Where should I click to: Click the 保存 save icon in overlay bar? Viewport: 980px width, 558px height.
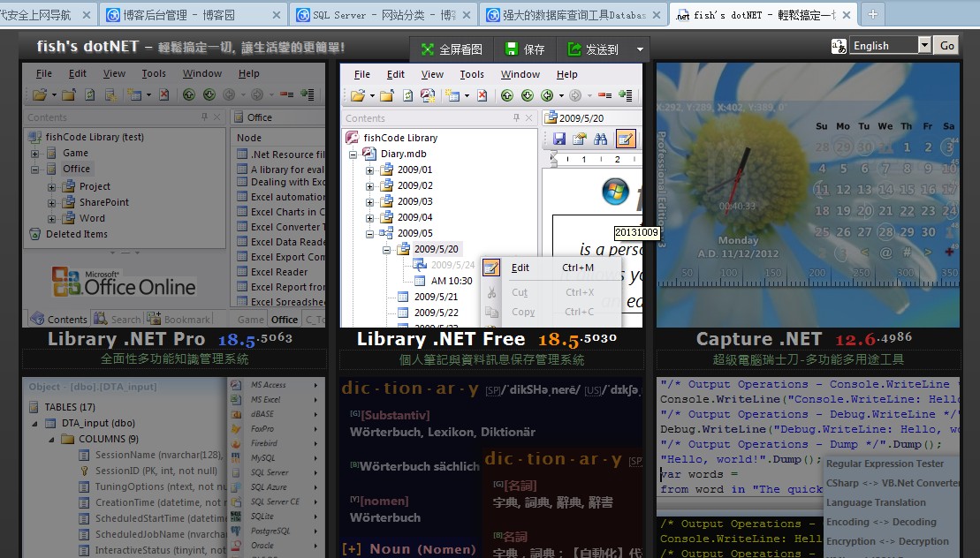pyautogui.click(x=512, y=49)
